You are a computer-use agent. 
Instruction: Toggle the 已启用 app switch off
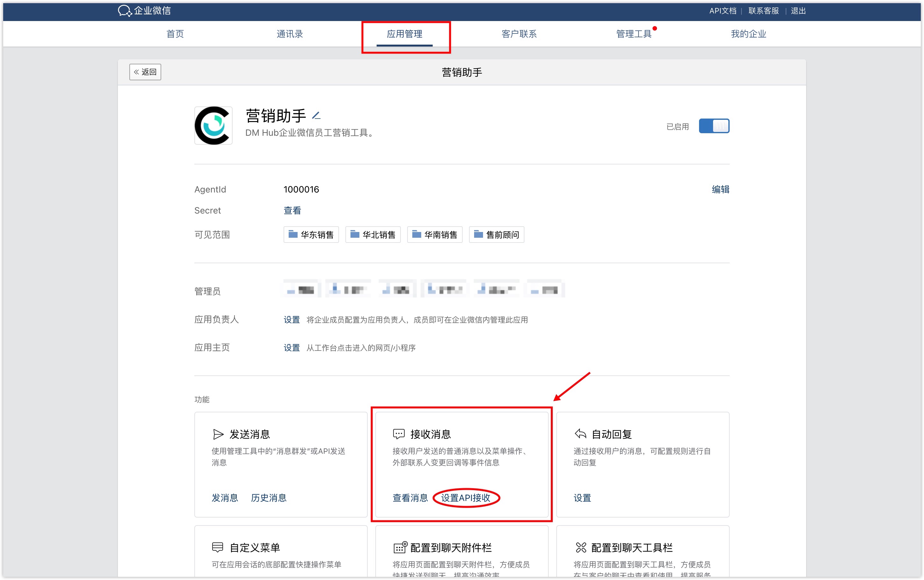point(714,126)
